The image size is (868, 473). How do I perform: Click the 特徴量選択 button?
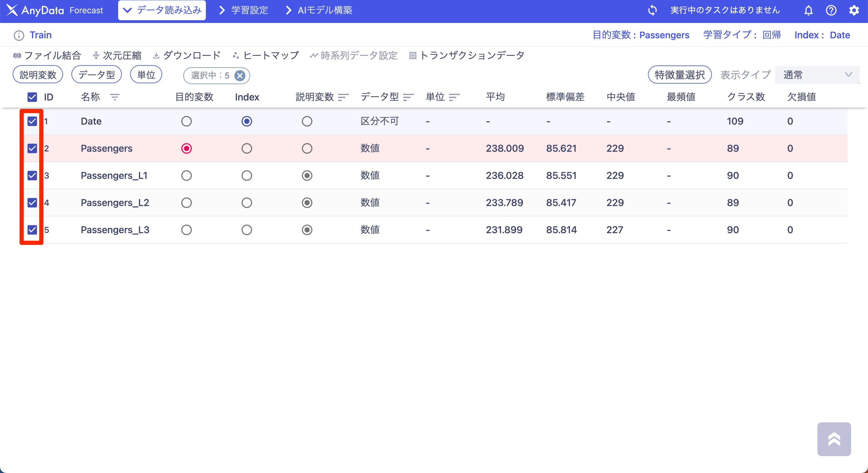click(680, 75)
